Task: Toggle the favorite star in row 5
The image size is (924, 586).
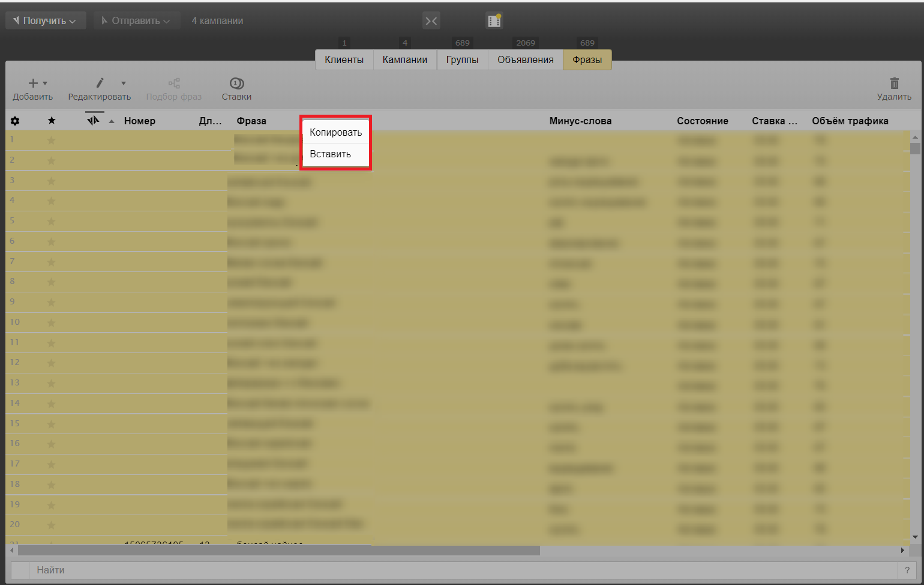Action: tap(51, 222)
